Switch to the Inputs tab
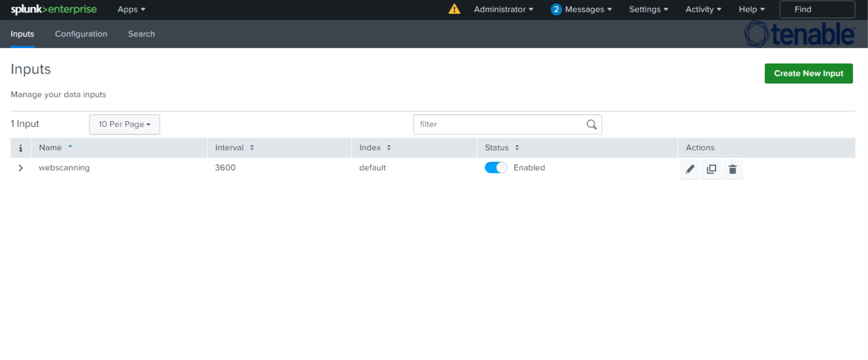Viewport: 868px width, 360px height. click(22, 34)
